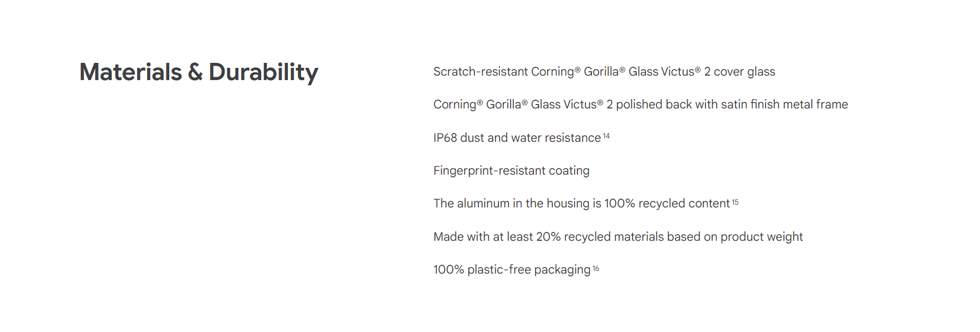The image size is (980, 332).
Task: Click the Scratch-resistant Corning cover glass line
Action: [604, 72]
